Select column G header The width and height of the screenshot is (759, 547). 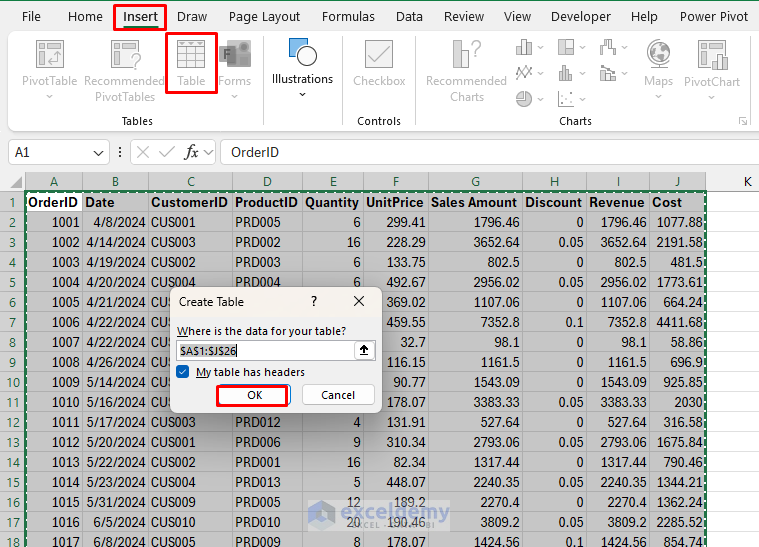click(x=475, y=182)
